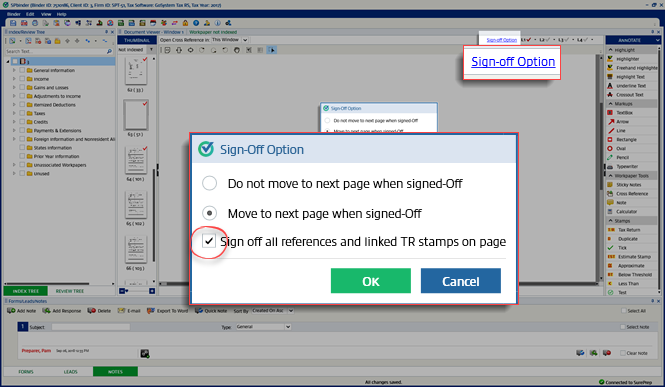Check the Income folder checkbox
The height and width of the screenshot is (387, 665).
22,79
